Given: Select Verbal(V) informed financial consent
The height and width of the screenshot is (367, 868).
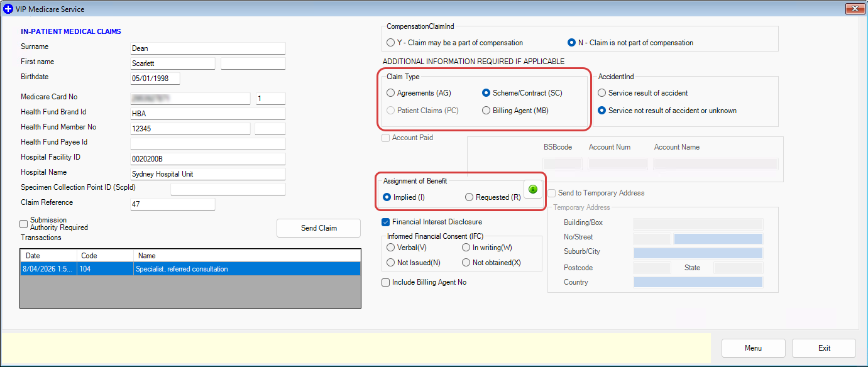Looking at the screenshot, I should pyautogui.click(x=391, y=248).
